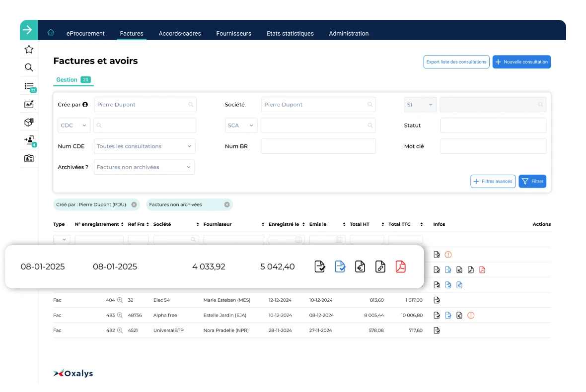Screen dimensions: 586x392
Task: Open the SCA dropdown
Action: coord(241,126)
